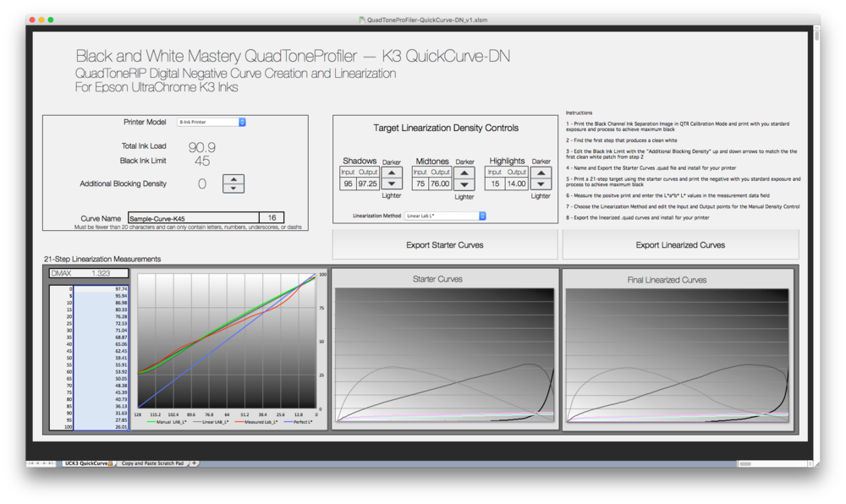The image size is (846, 504).
Task: Click Export Starter Curves button
Action: [445, 244]
